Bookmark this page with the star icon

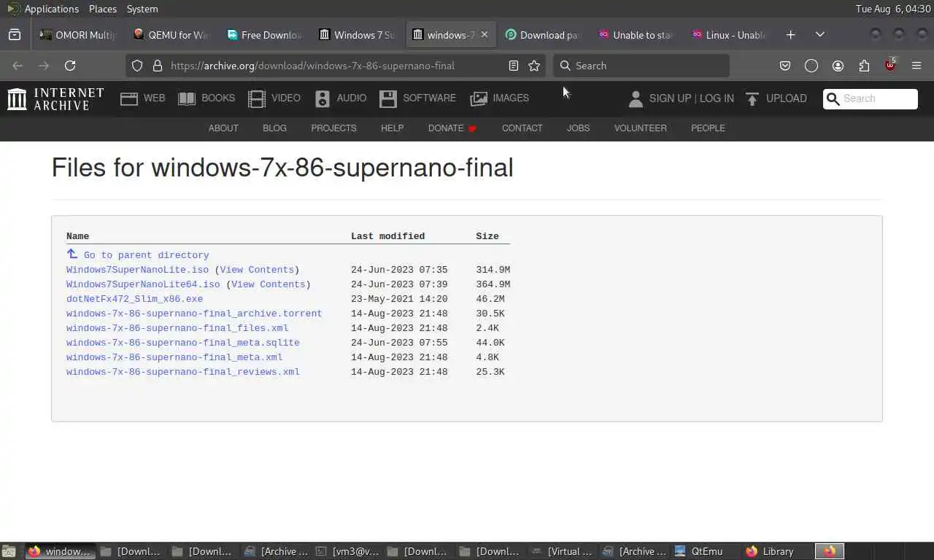(534, 66)
